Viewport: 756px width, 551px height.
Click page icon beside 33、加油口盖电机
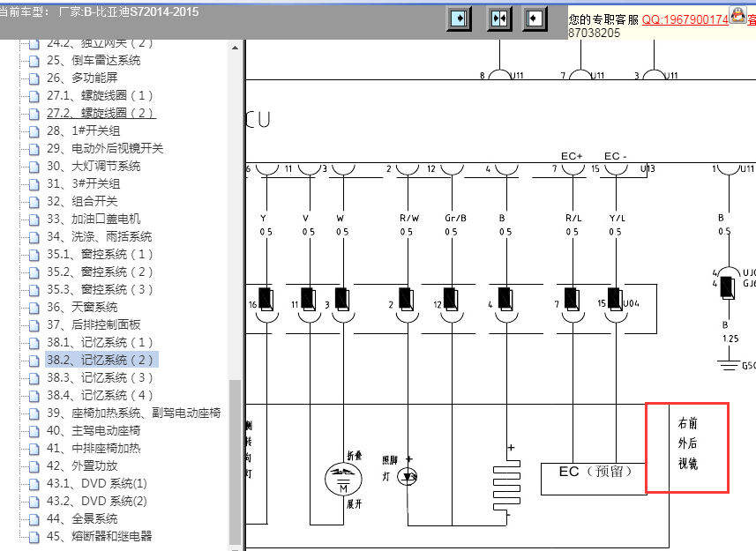[34, 220]
